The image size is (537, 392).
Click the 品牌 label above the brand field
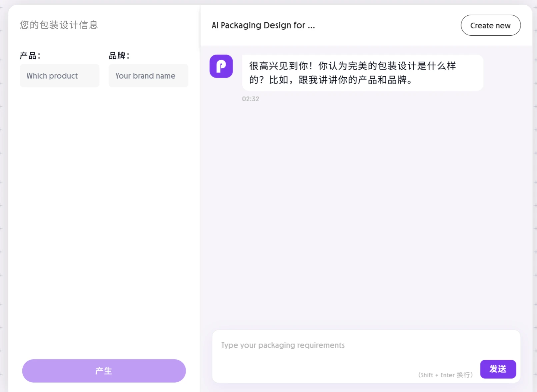click(118, 55)
